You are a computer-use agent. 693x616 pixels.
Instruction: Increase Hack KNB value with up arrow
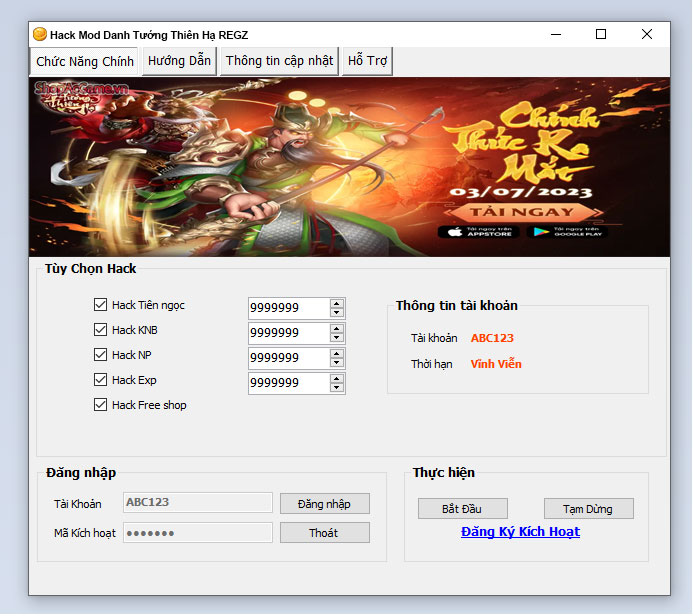[x=336, y=328]
